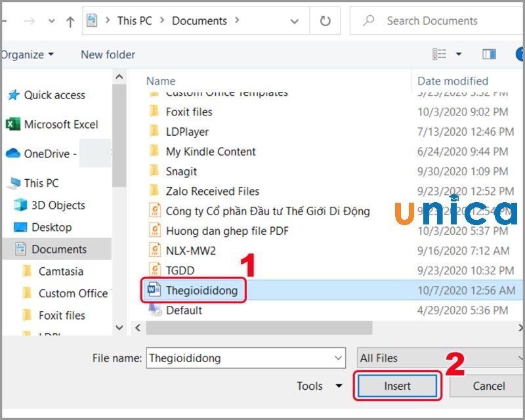Create a New folder
The width and height of the screenshot is (525, 420).
pyautogui.click(x=108, y=54)
